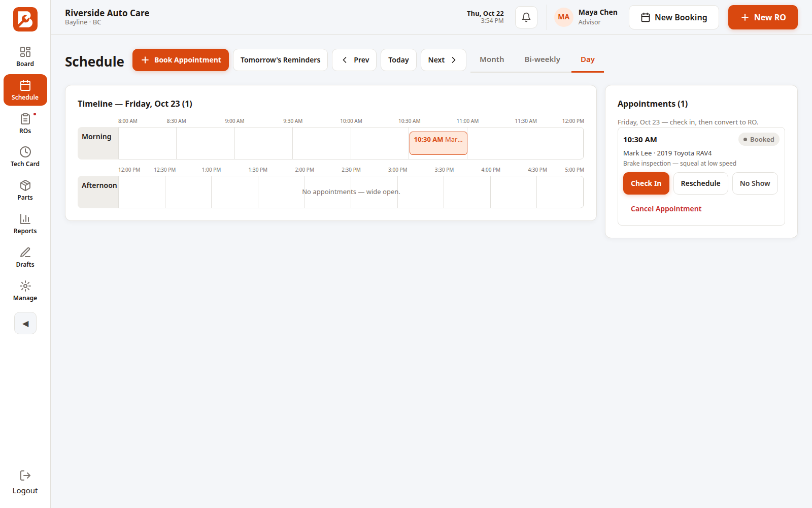The height and width of the screenshot is (508, 812).
Task: Click Cancel Appointment link
Action: pyautogui.click(x=666, y=209)
